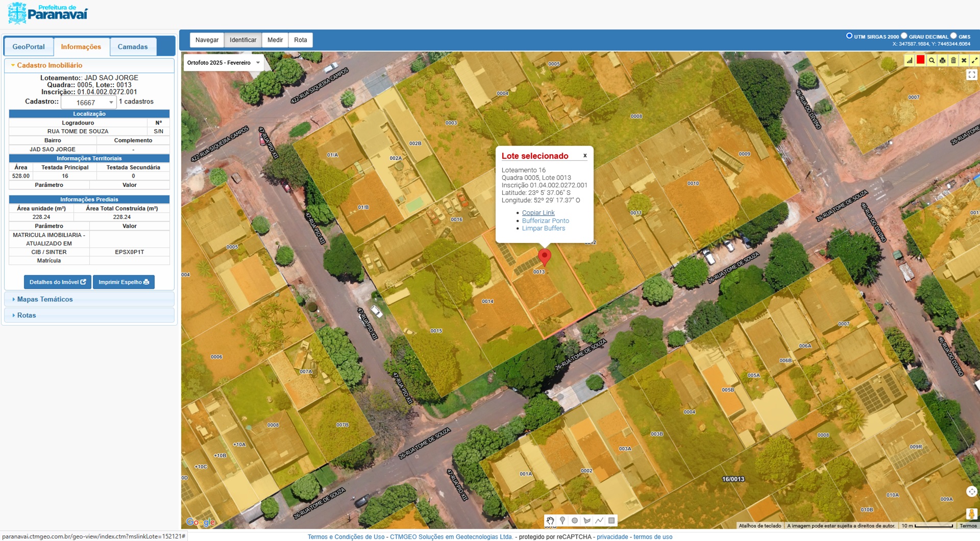
Task: Click the area value 528.00
Action: (x=21, y=176)
